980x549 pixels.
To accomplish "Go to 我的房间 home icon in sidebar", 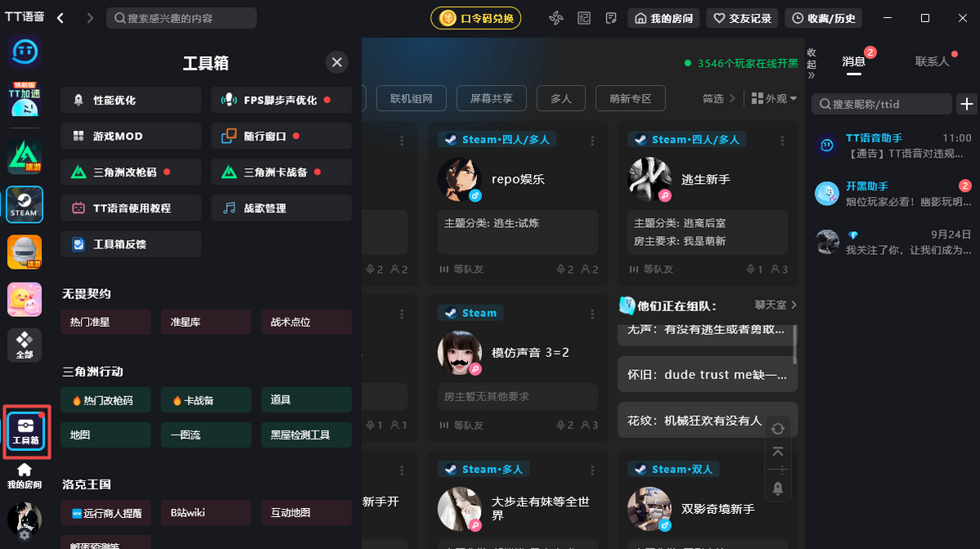I will click(x=24, y=475).
